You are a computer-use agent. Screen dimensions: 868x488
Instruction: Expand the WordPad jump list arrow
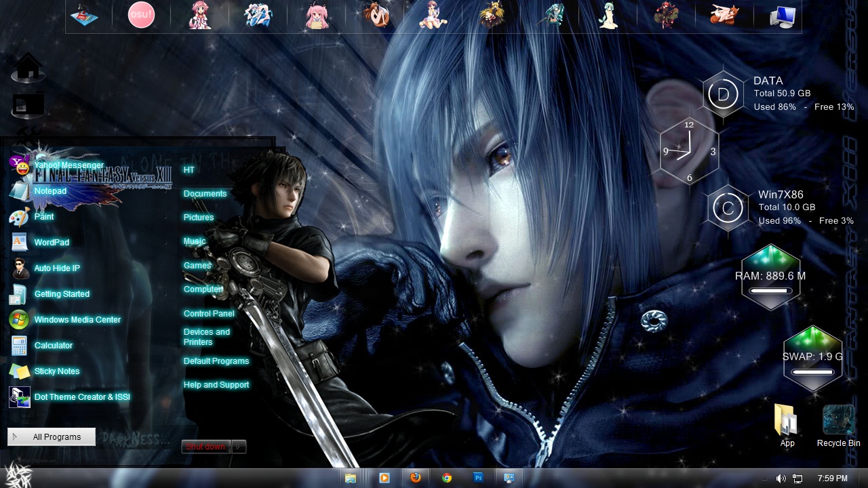tap(166, 243)
